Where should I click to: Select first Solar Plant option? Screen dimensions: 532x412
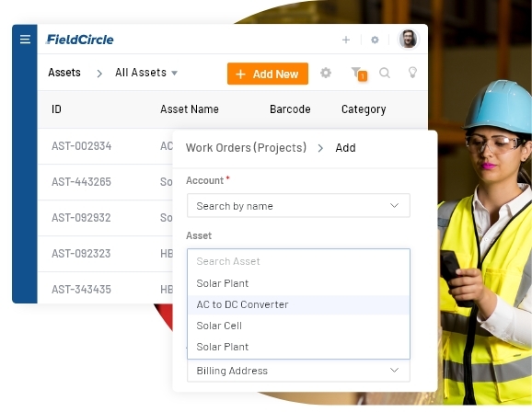pyautogui.click(x=298, y=283)
